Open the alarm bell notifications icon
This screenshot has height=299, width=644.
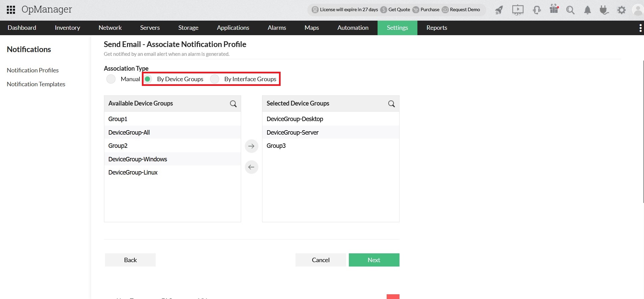point(588,10)
